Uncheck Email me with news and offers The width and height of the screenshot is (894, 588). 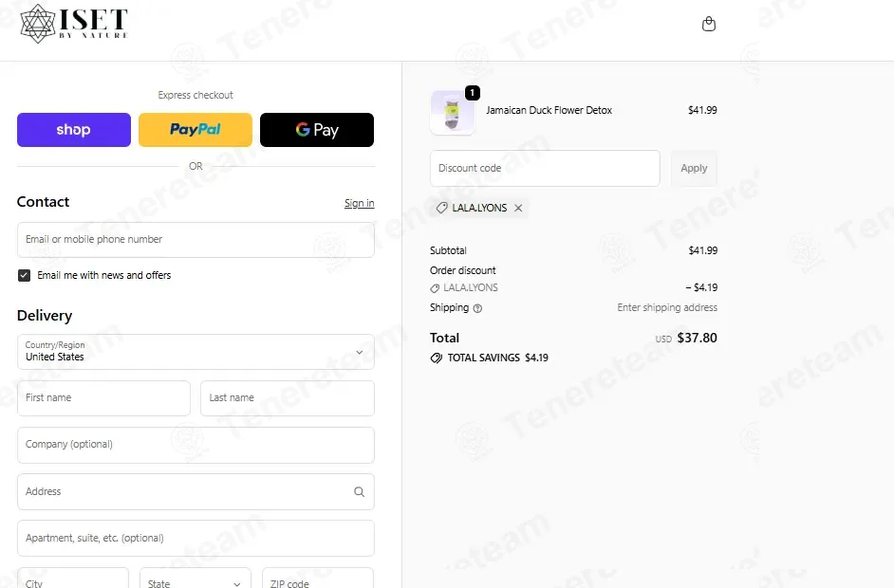[x=24, y=276]
